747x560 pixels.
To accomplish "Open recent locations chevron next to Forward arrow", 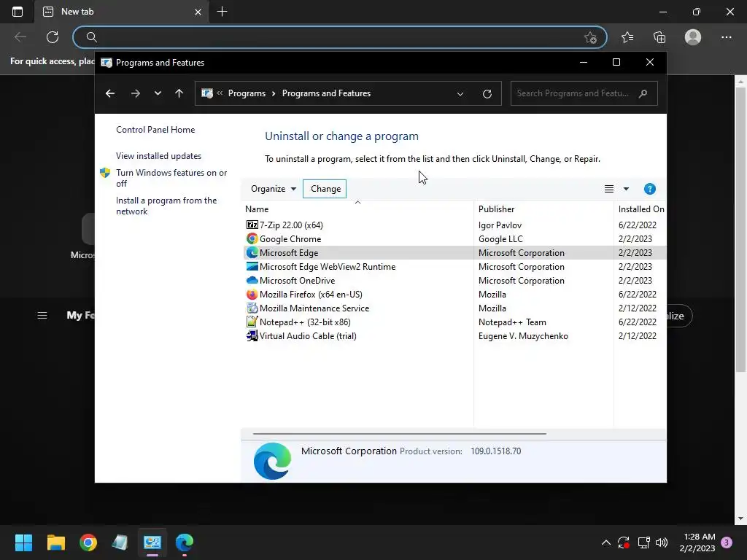I will (158, 93).
